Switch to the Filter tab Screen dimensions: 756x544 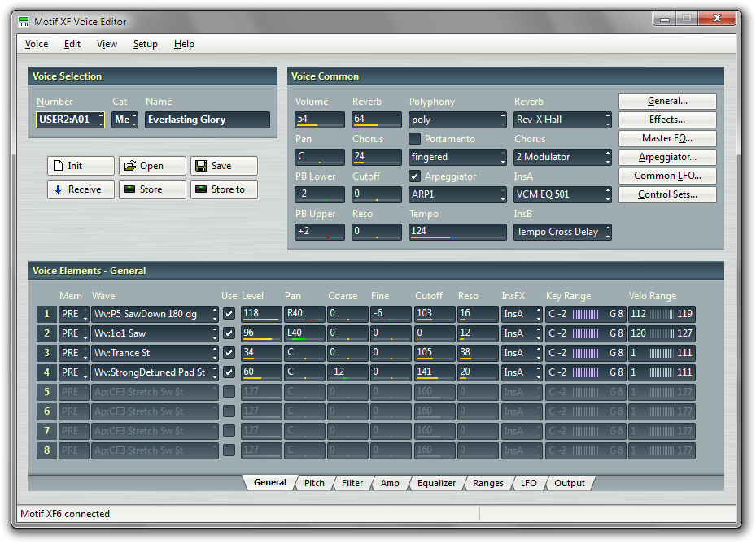[352, 483]
